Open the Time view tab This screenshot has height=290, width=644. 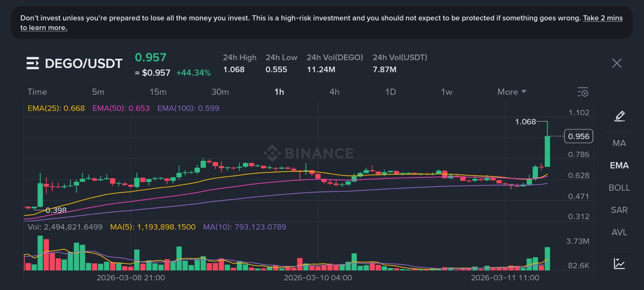tap(38, 92)
